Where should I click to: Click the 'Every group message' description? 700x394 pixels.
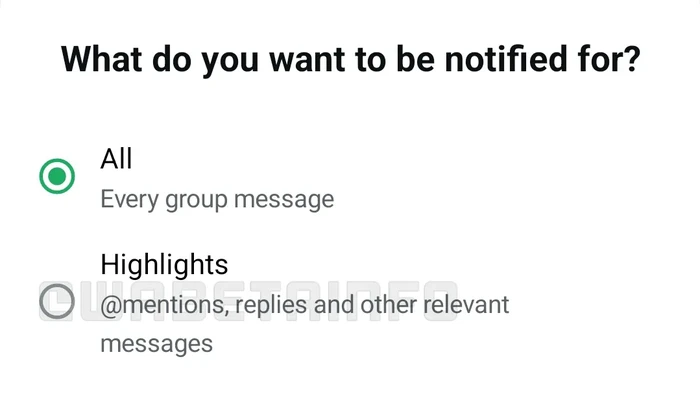pos(217,199)
